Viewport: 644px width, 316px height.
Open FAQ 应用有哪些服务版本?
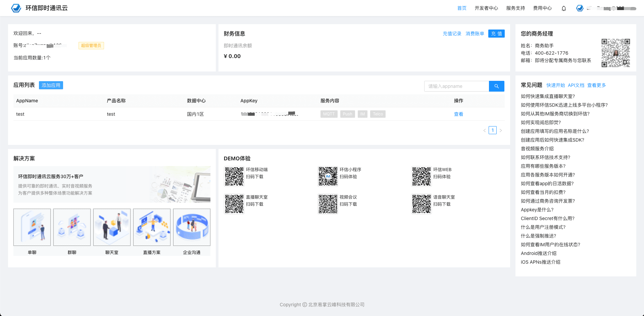[543, 166]
